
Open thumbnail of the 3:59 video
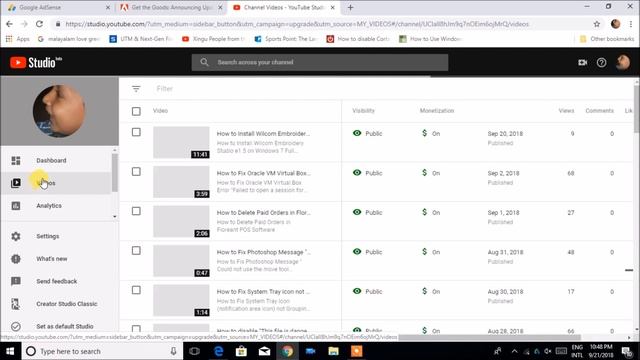point(181,182)
